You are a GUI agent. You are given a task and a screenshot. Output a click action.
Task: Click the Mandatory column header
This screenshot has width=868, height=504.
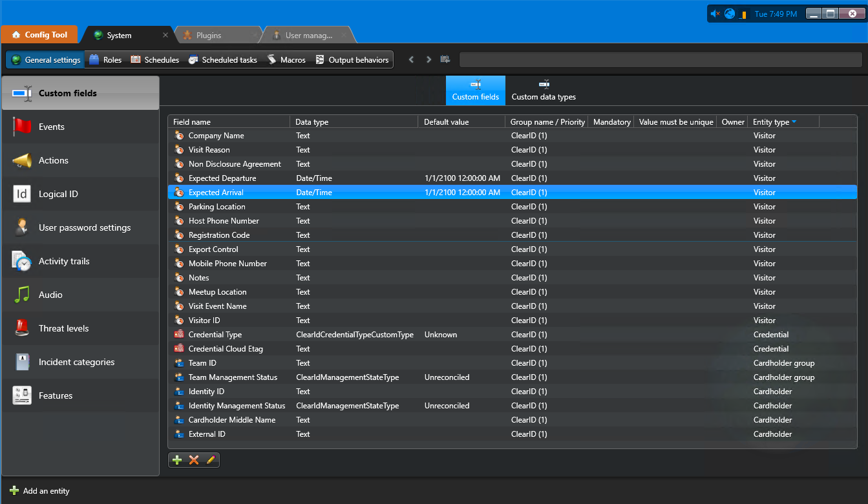point(610,121)
